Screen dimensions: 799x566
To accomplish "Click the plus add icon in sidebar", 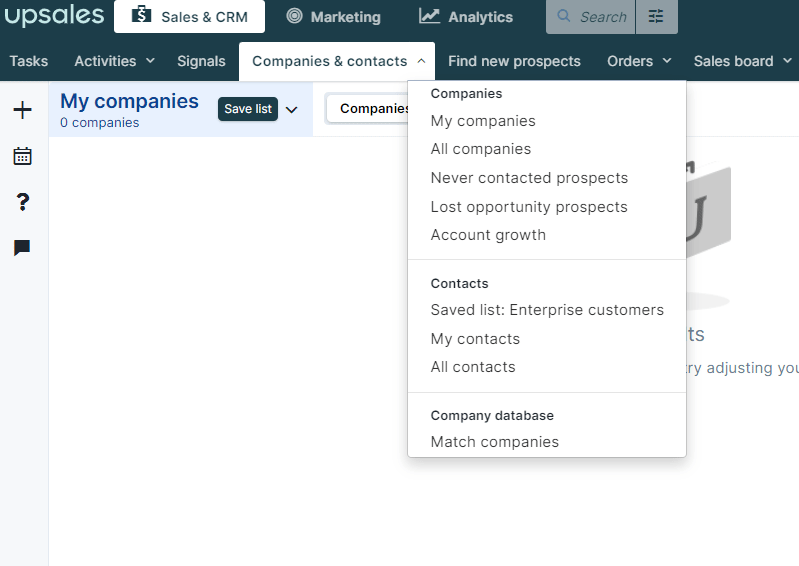I will [22, 110].
